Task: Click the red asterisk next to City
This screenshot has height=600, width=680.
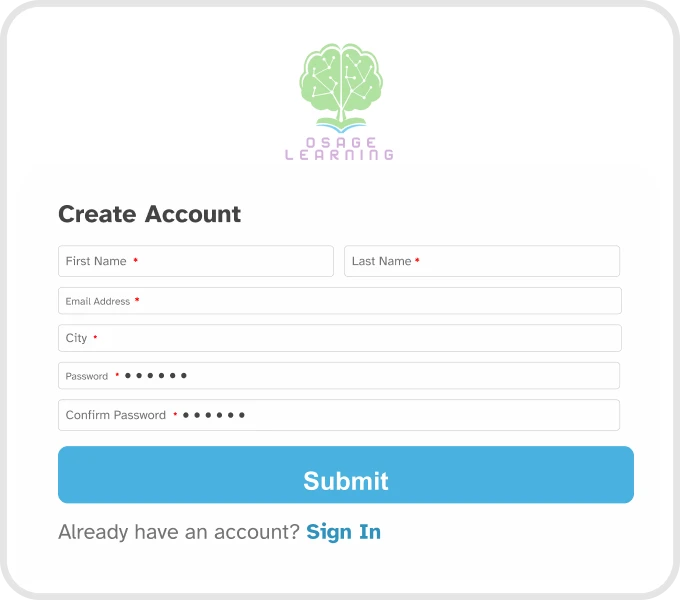Action: click(95, 338)
